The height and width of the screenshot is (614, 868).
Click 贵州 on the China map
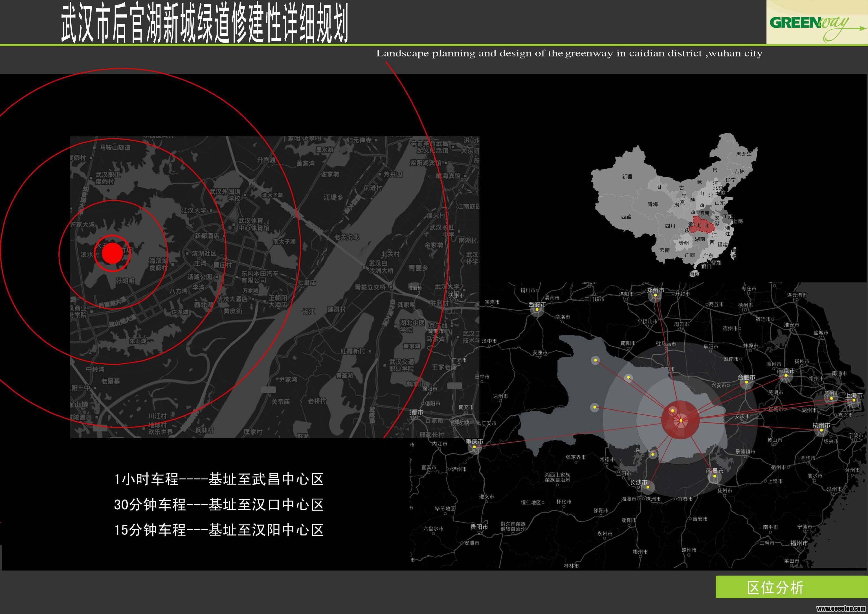point(684,243)
